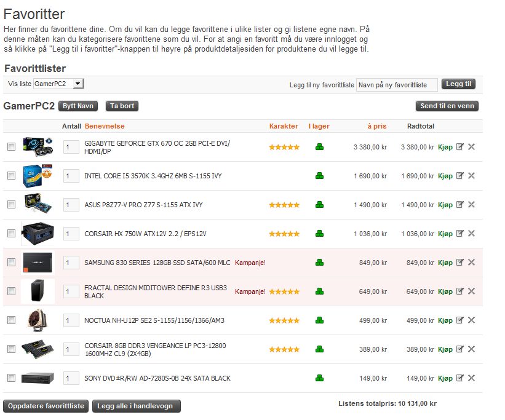The image size is (505, 420).
Task: Click Kjøp link for Sony DVD drive
Action: (445, 378)
